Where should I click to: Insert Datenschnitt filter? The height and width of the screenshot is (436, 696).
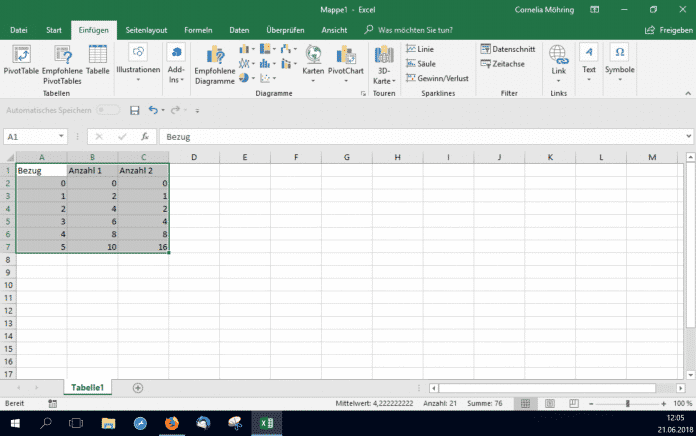[x=507, y=48]
